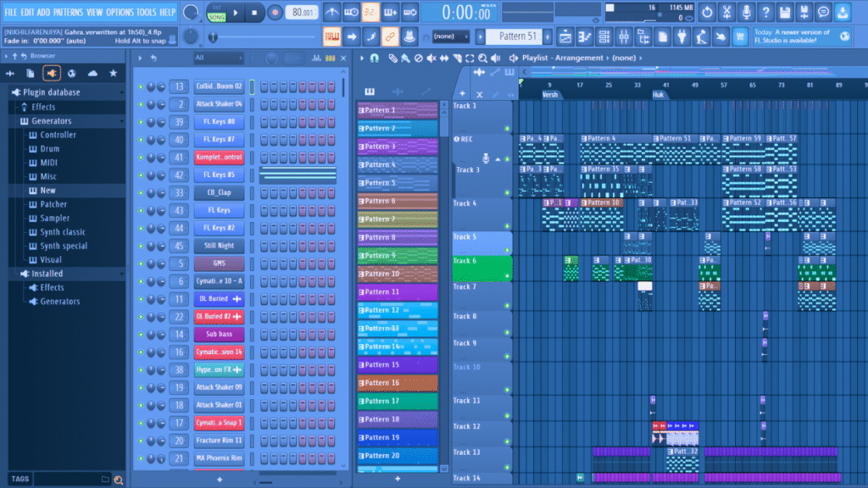
Task: Select the playlist zoom magnifier tool
Action: pyautogui.click(x=482, y=58)
